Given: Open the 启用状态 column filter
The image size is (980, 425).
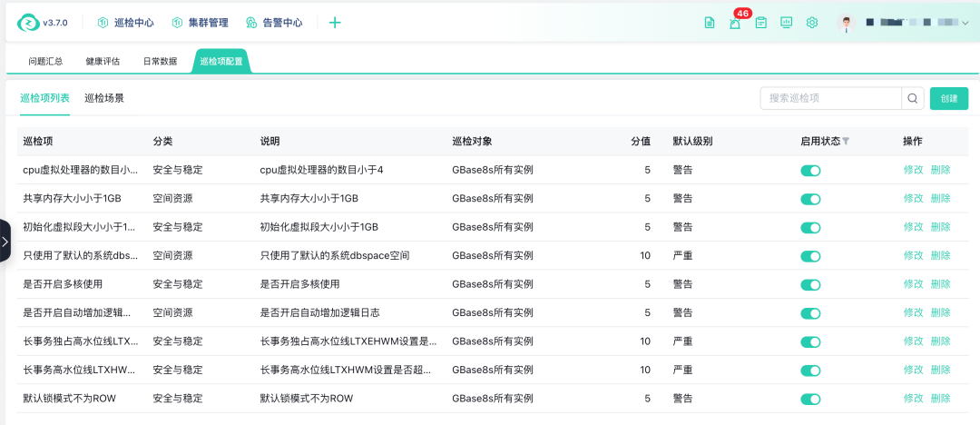Looking at the screenshot, I should point(846,142).
